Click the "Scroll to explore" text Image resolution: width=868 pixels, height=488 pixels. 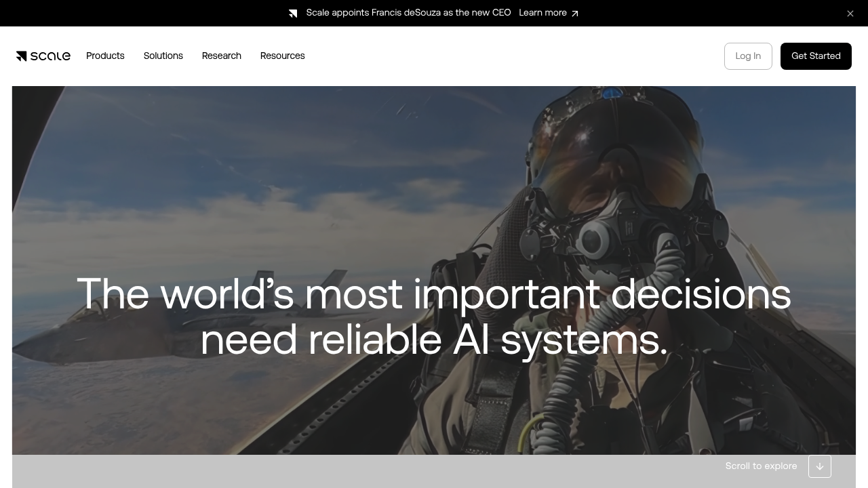tap(761, 466)
